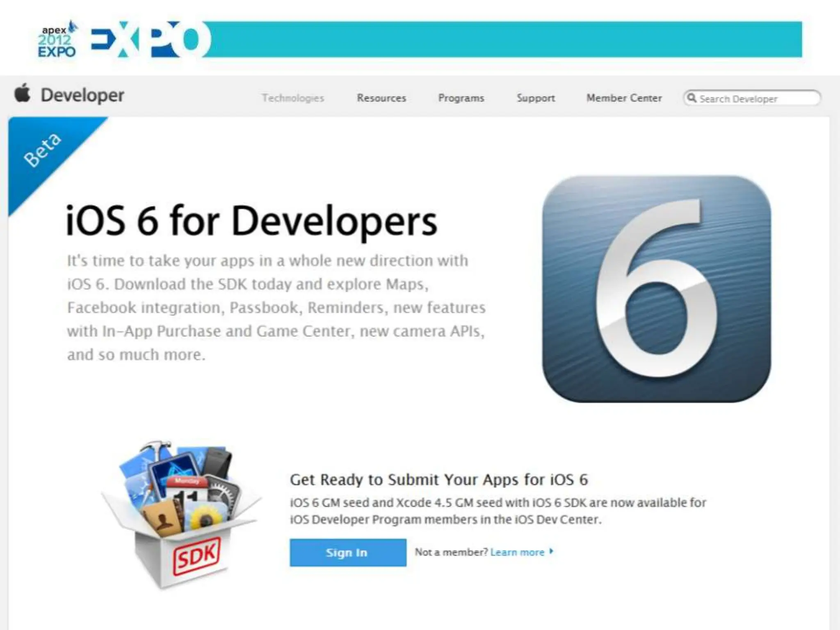The width and height of the screenshot is (840, 630).
Task: Open the Support menu item
Action: [x=536, y=98]
